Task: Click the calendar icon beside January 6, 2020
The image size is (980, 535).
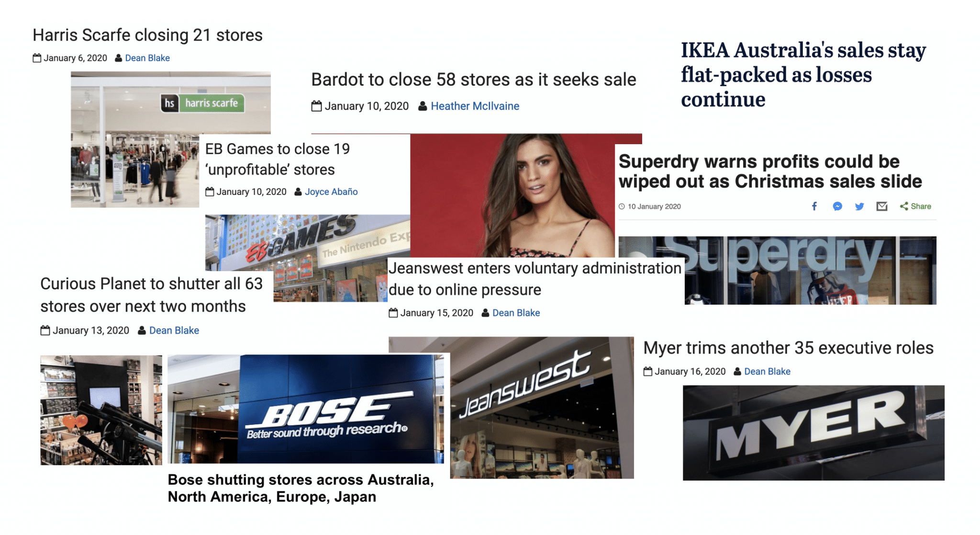Action: pos(37,58)
